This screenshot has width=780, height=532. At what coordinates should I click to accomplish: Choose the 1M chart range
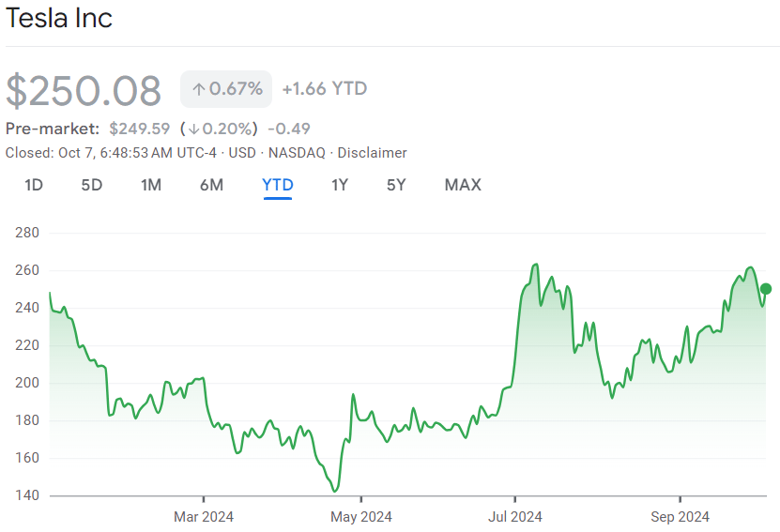tap(151, 185)
